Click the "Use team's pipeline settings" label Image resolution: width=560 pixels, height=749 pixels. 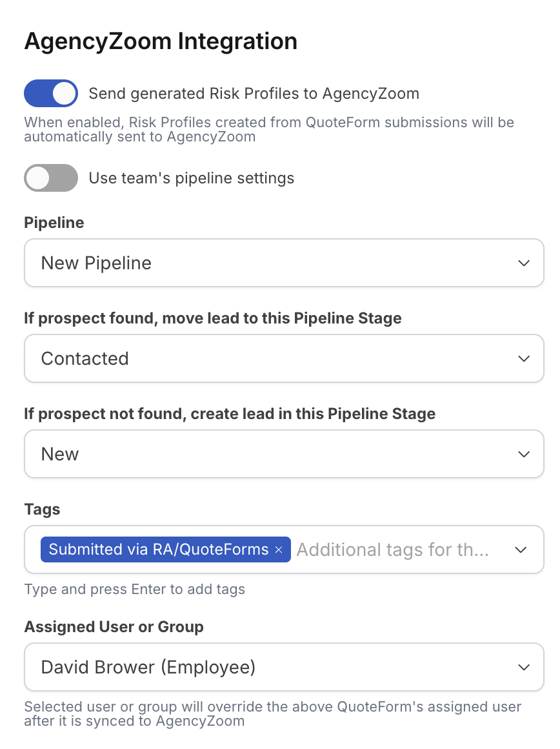point(191,178)
